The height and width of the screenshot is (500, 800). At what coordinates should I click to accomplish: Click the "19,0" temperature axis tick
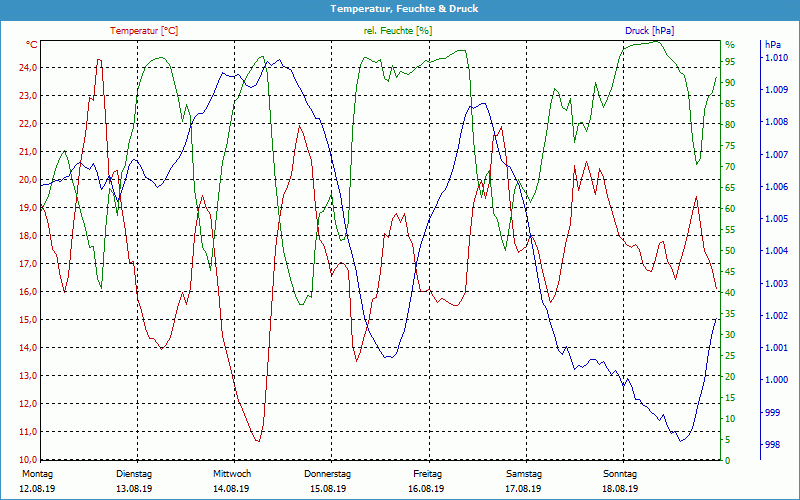pos(28,208)
